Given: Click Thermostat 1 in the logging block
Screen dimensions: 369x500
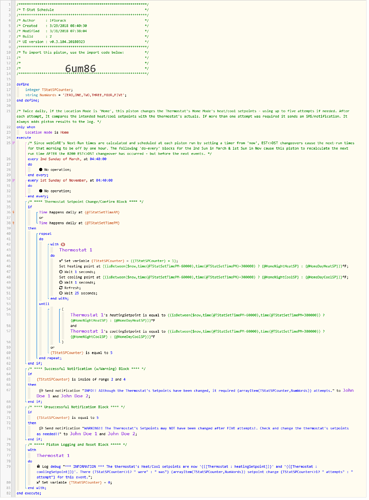Looking at the screenshot, I should tap(53, 456).
